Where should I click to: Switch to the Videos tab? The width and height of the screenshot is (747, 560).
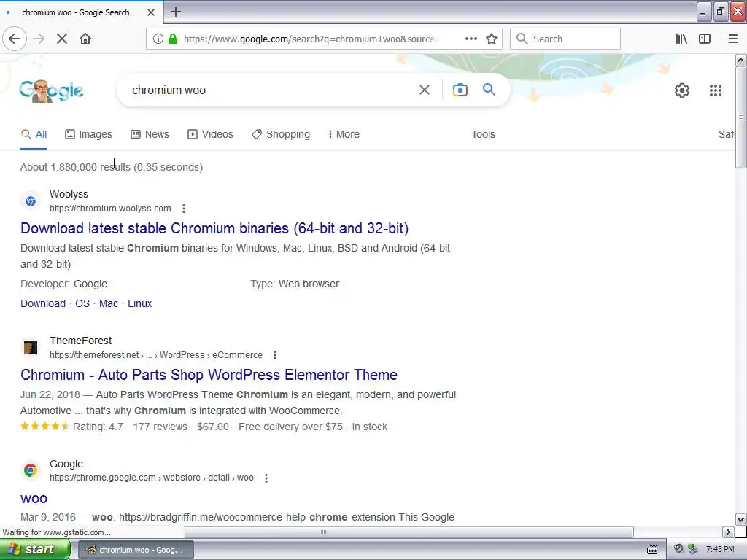[x=211, y=134]
